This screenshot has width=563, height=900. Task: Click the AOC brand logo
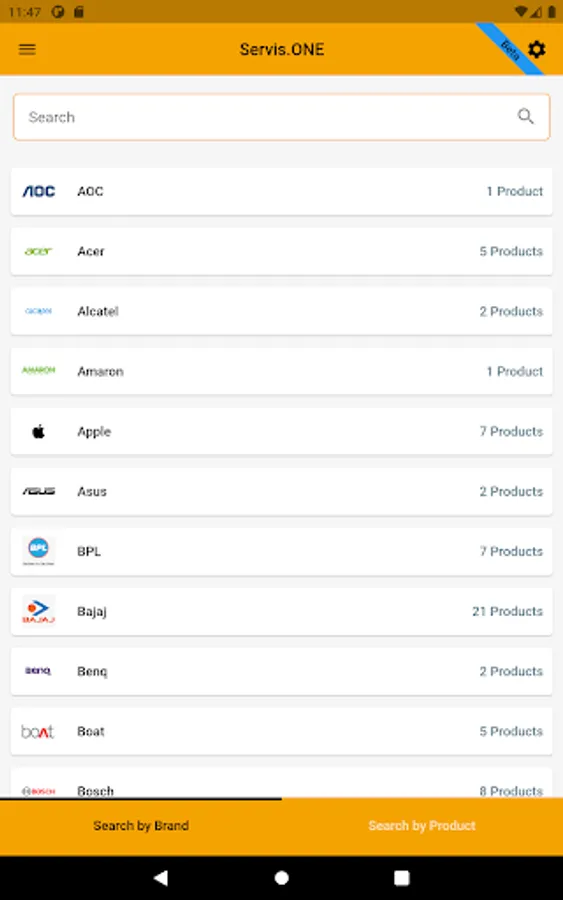(38, 191)
